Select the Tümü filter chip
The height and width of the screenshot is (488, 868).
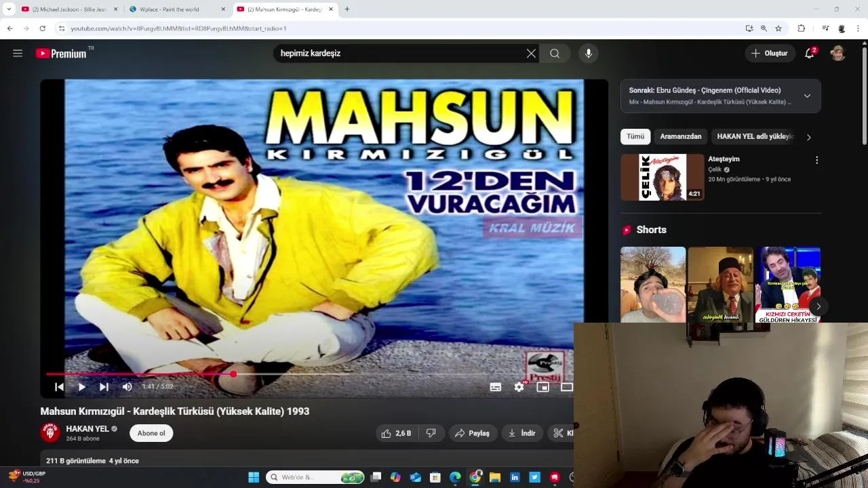[635, 136]
